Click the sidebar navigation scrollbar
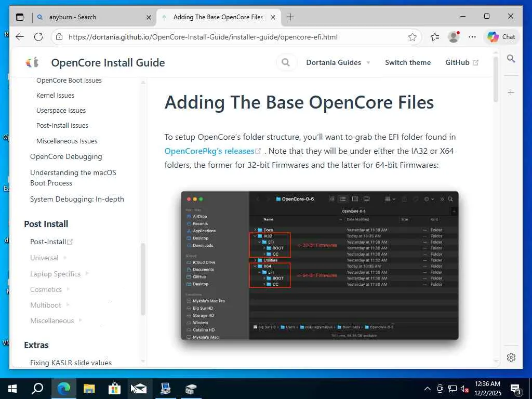Viewport: 532px width, 399px height. pyautogui.click(x=143, y=279)
